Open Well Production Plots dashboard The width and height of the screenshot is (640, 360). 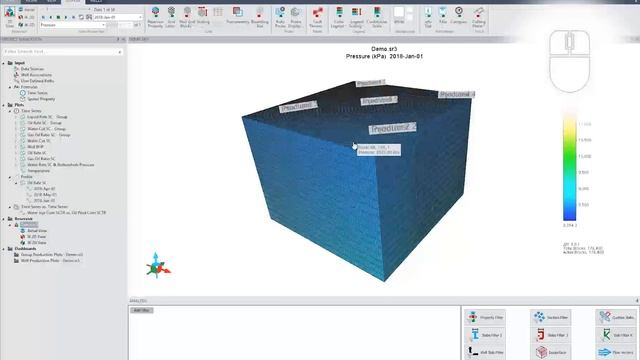[x=50, y=260]
